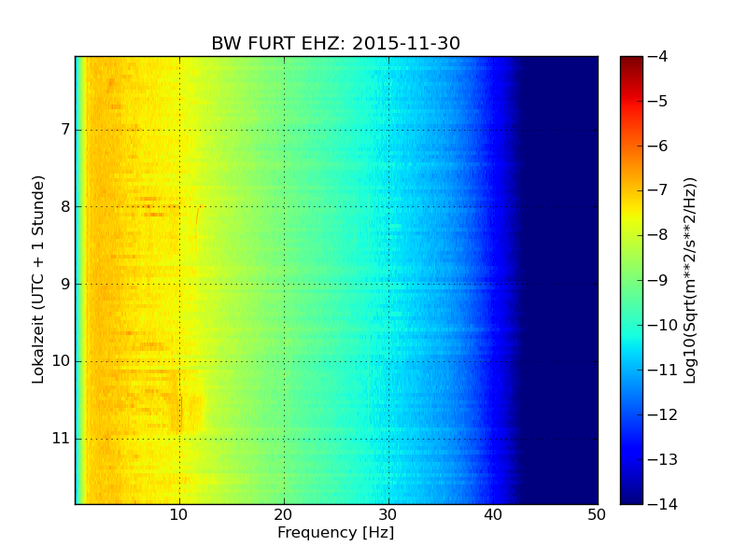Click x-axis tick label 40
The height and width of the screenshot is (560, 747).
(493, 515)
